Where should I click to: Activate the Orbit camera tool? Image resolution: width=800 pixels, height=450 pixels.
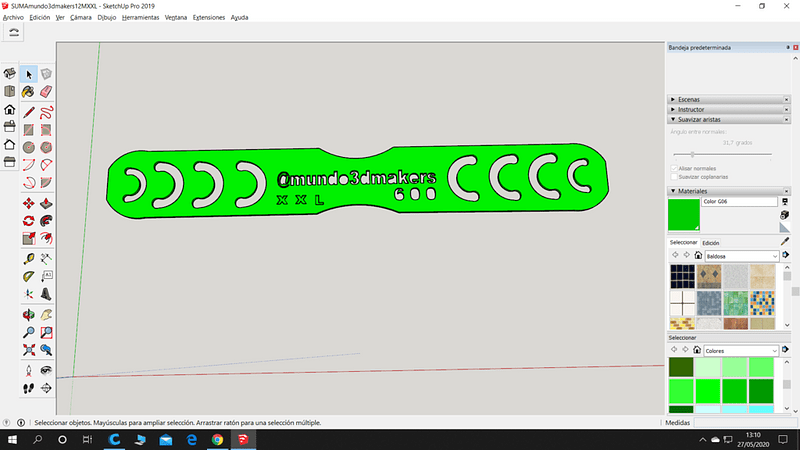pos(29,315)
